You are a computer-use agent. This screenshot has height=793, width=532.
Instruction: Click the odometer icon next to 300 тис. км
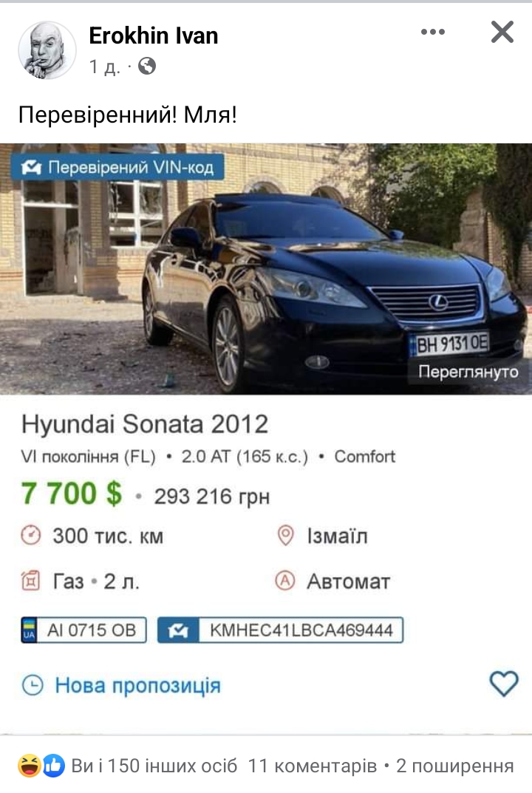(x=31, y=536)
